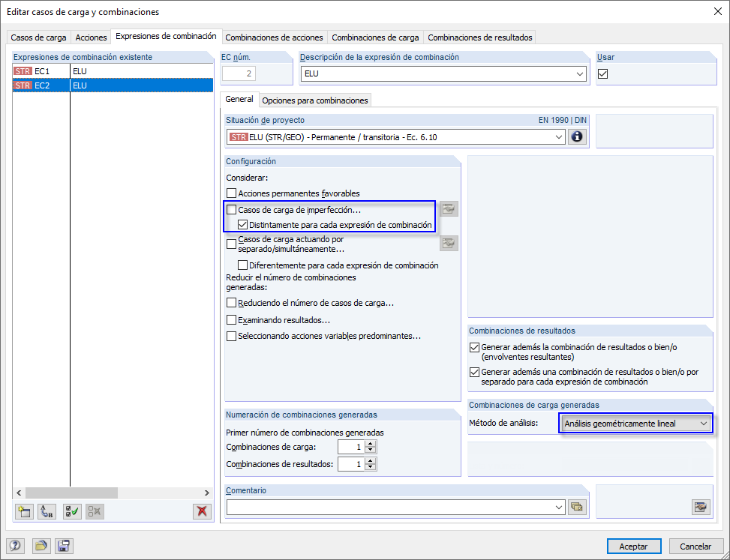Click select all expressions icon
Viewport: 730px width, 560px height.
(72, 511)
